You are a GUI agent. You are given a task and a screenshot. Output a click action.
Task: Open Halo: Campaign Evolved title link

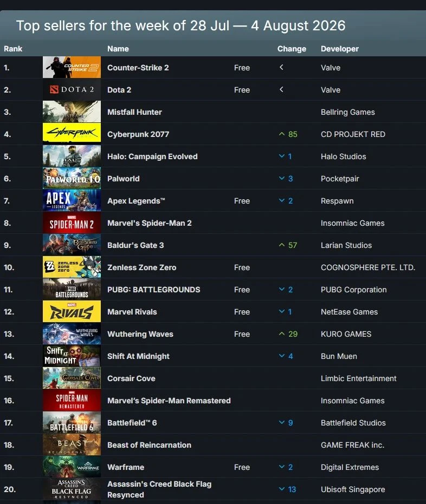click(152, 156)
